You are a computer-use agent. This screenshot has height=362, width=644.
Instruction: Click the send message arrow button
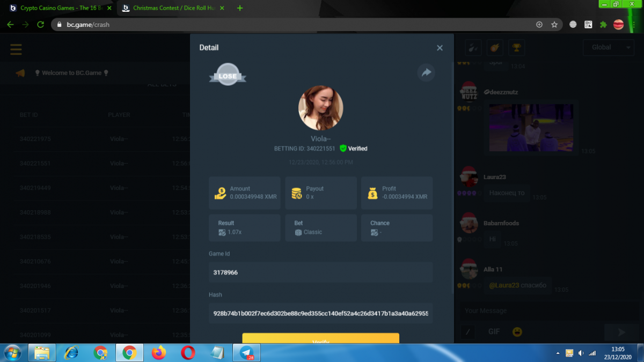coord(621,332)
